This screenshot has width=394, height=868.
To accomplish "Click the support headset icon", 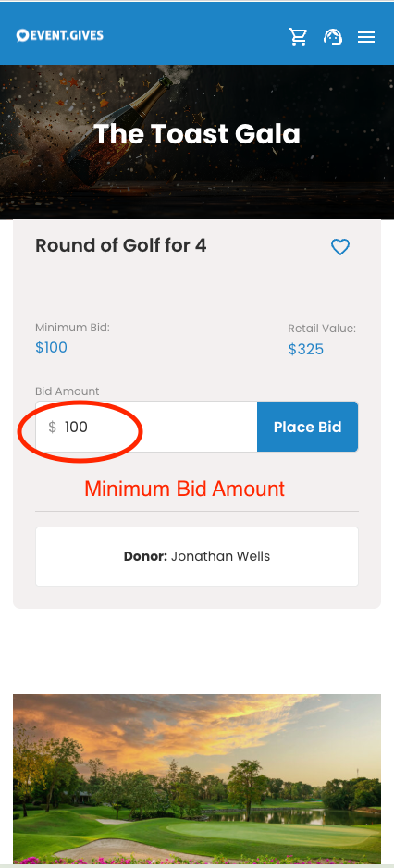I will point(333,37).
